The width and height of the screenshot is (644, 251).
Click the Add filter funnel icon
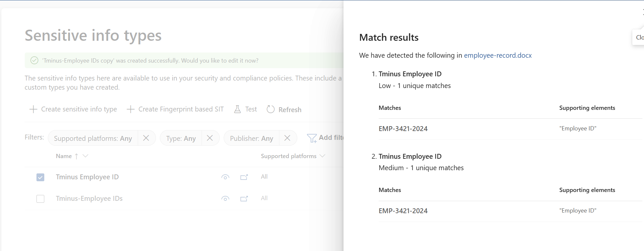point(312,138)
